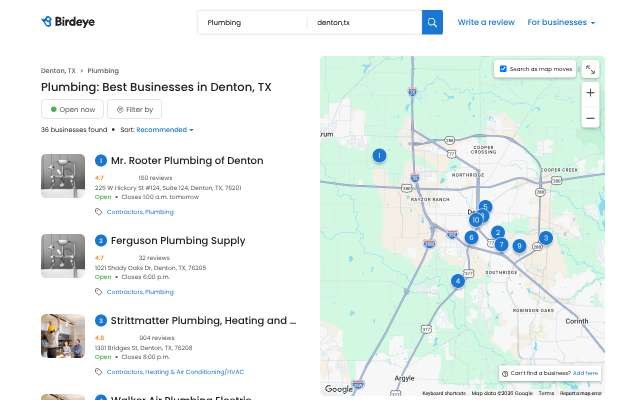Screen dimensions: 640x400
Task: Select map pin number 2
Action: [x=498, y=233]
